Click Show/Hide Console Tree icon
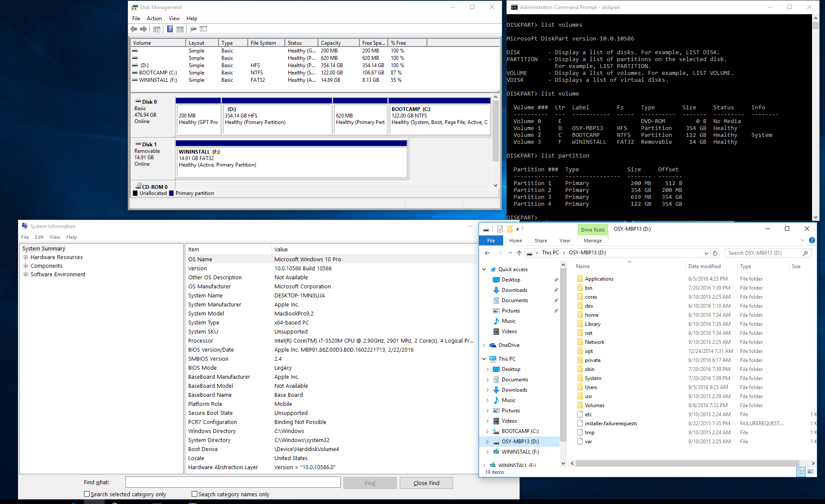The width and height of the screenshot is (825, 504). click(157, 29)
